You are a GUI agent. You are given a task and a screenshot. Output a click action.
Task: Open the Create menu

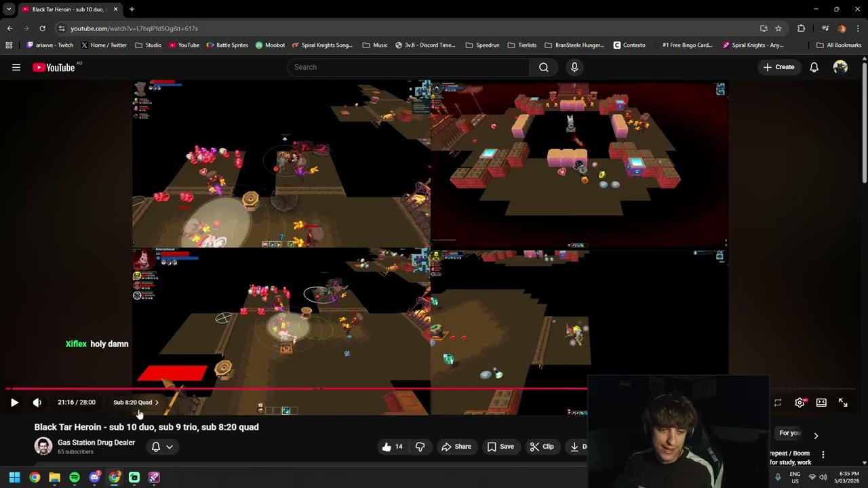tap(778, 67)
